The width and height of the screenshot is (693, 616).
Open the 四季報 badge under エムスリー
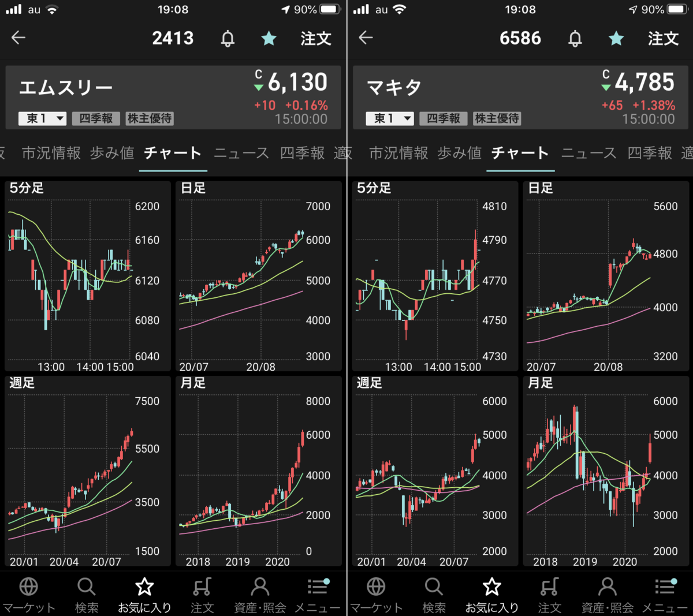click(96, 118)
